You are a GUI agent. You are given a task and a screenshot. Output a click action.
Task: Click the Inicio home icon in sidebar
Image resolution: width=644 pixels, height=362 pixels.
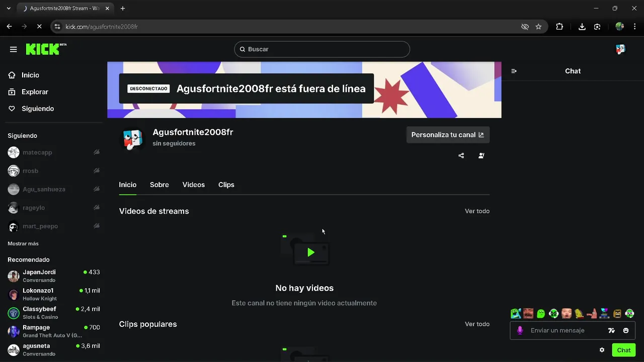12,75
